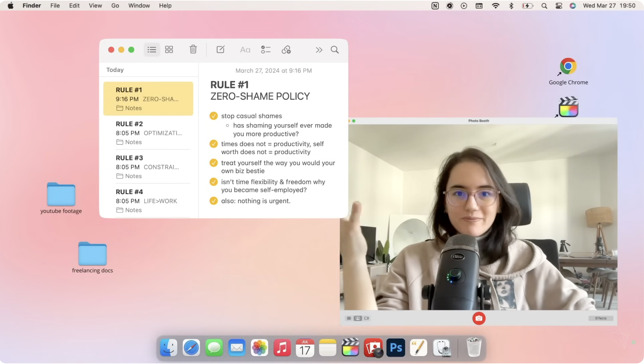Click the Siri icon in menu bar

573,6
